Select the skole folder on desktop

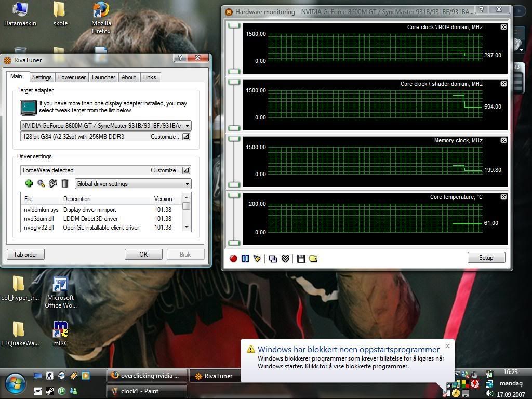point(60,15)
